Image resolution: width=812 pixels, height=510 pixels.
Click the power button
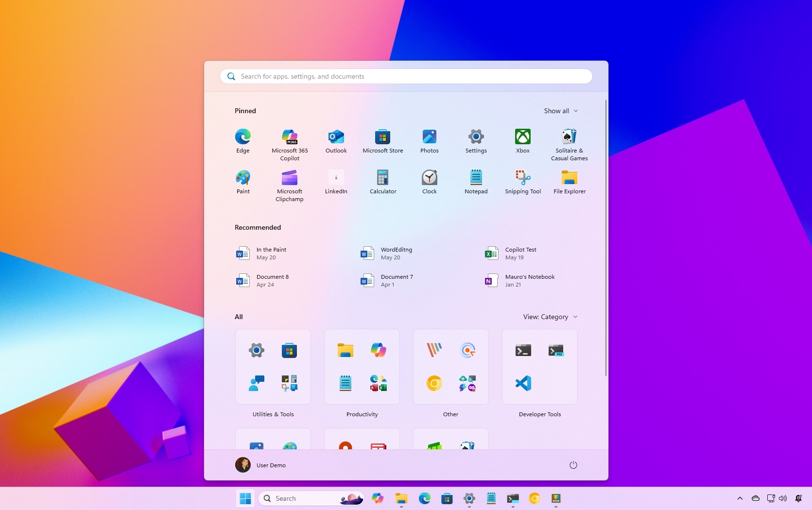[573, 465]
